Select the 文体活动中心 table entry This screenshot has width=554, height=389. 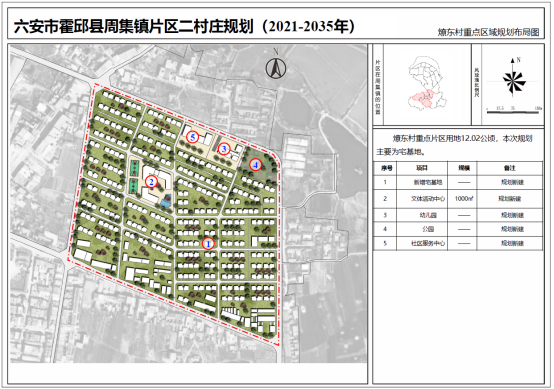pyautogui.click(x=428, y=199)
